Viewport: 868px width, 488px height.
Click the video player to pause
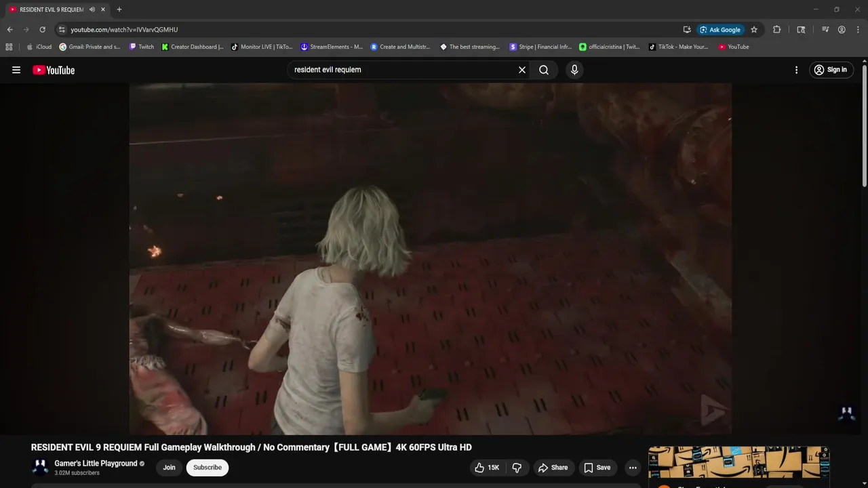point(430,258)
